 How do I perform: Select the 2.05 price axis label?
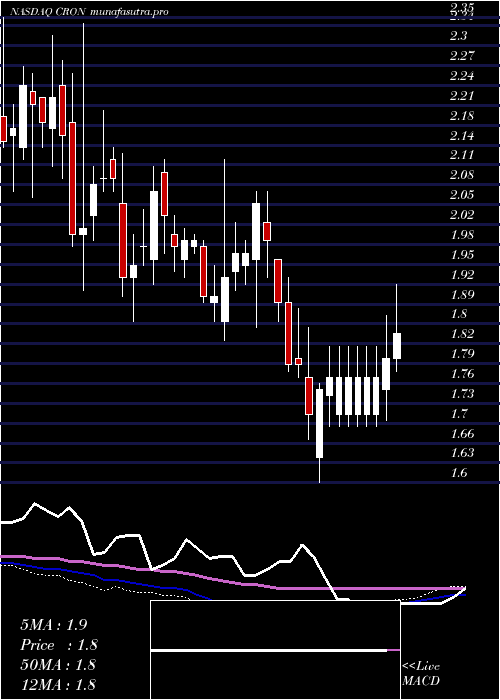point(462,195)
